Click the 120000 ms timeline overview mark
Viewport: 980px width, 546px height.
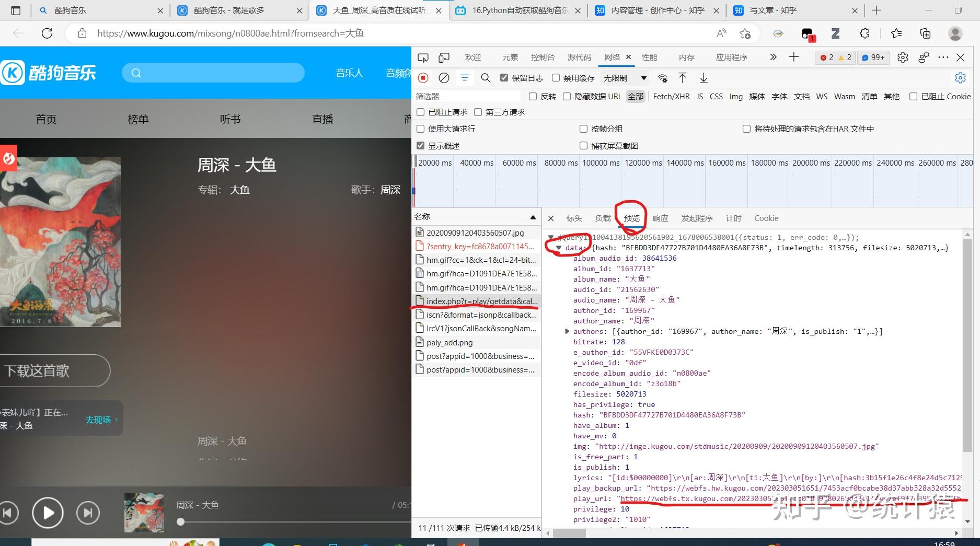pos(643,163)
